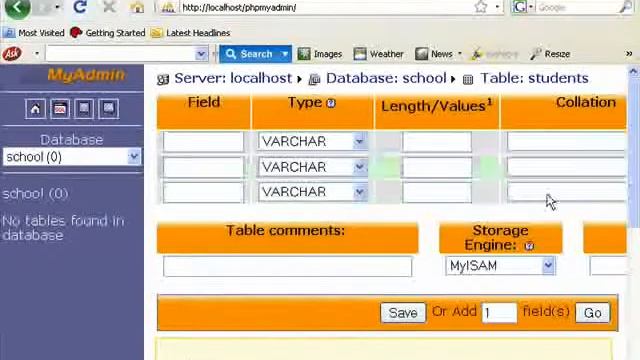Click the Table: students breadcrumb
The image size is (640, 360).
click(534, 78)
